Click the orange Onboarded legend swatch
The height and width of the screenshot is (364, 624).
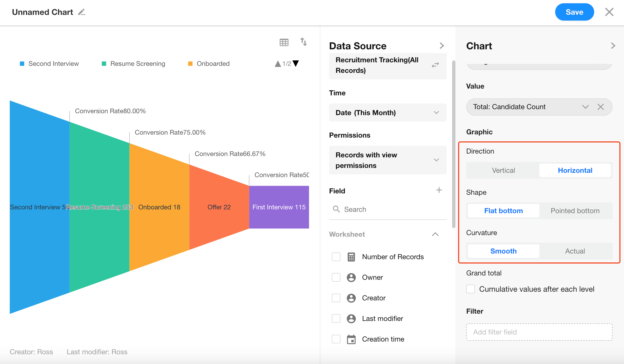190,64
